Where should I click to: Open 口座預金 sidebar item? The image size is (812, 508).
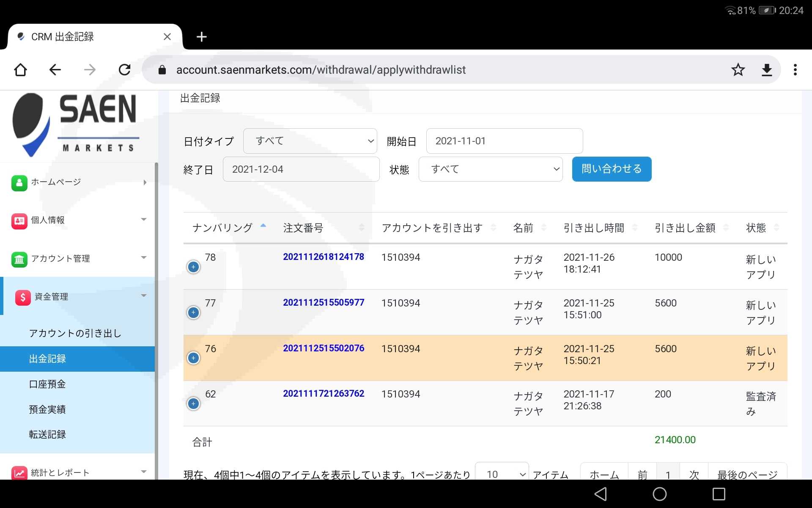pyautogui.click(x=47, y=384)
